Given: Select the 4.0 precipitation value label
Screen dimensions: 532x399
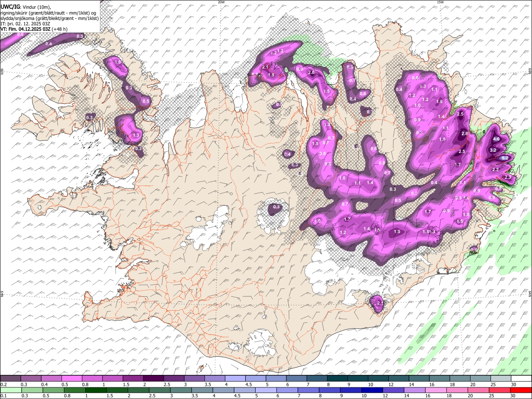Looking at the screenshot, I should pyautogui.click(x=496, y=139).
